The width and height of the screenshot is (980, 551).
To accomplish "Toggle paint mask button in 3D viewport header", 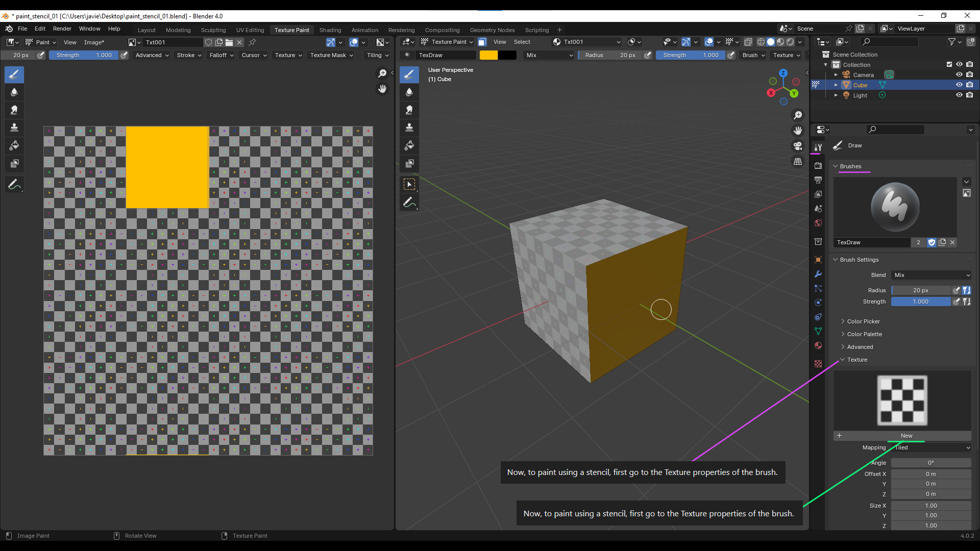I will [482, 42].
